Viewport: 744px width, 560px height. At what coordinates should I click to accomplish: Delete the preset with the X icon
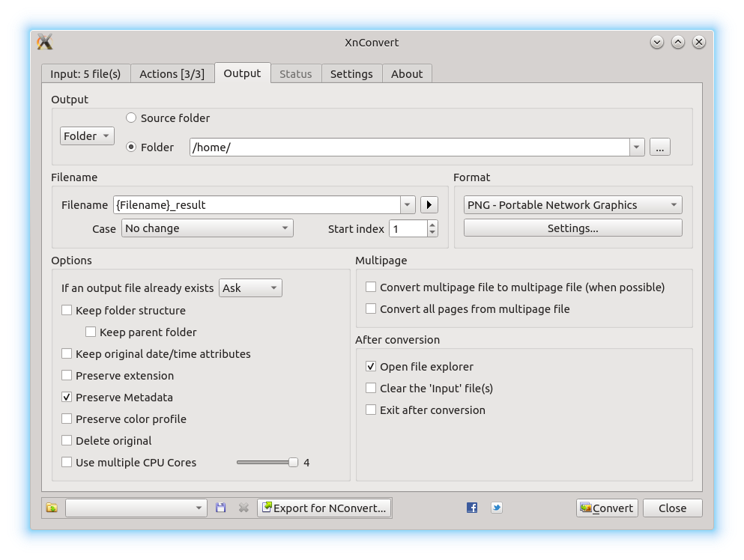244,508
